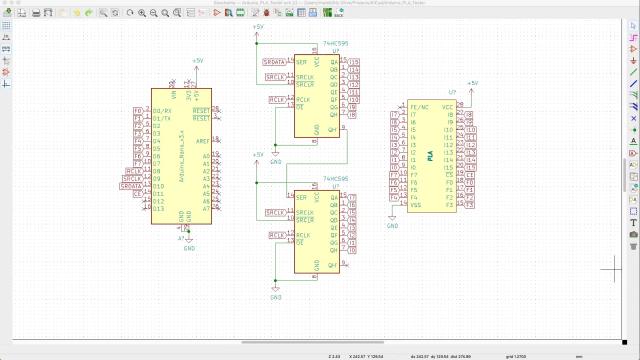640x360 pixels.
Task: Assign footprints to symbols
Action: coord(278,13)
